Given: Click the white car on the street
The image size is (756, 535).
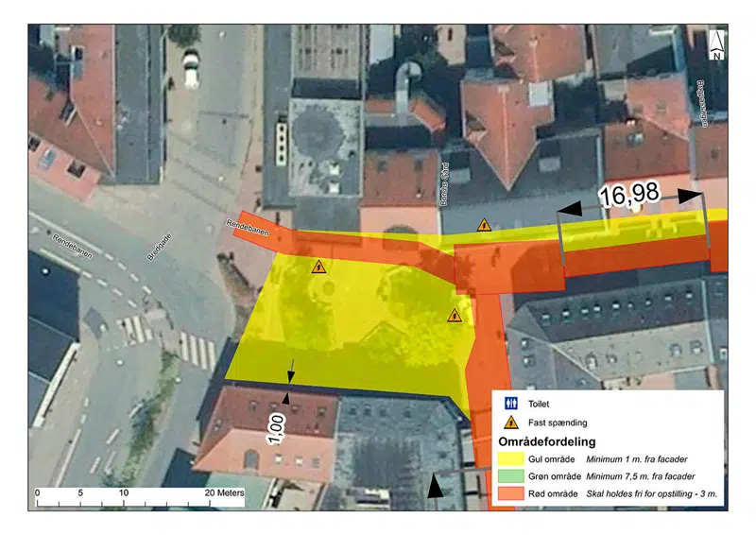Looking at the screenshot, I should pos(191,69).
